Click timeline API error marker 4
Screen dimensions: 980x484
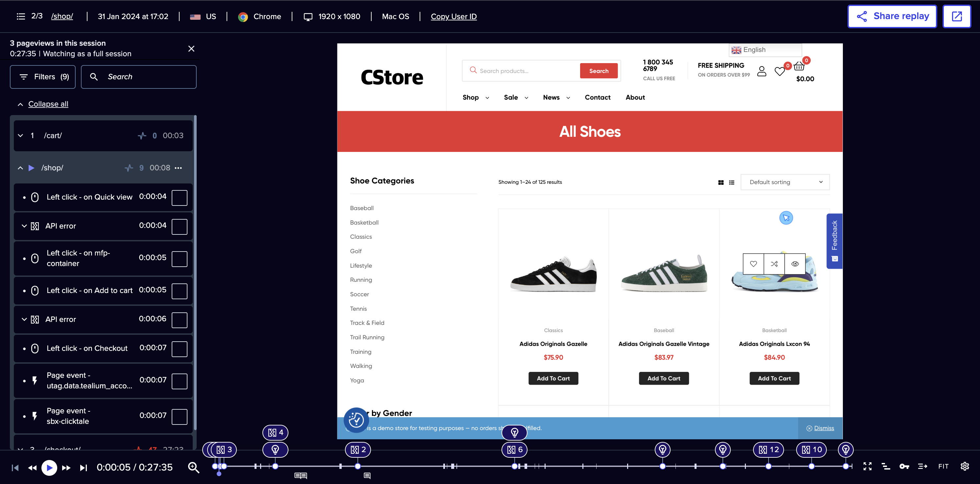click(276, 432)
